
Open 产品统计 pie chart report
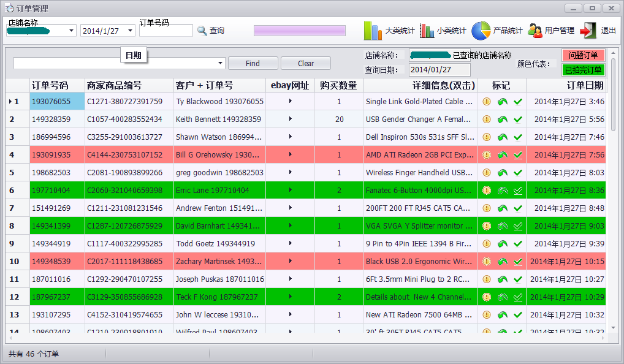click(x=481, y=31)
